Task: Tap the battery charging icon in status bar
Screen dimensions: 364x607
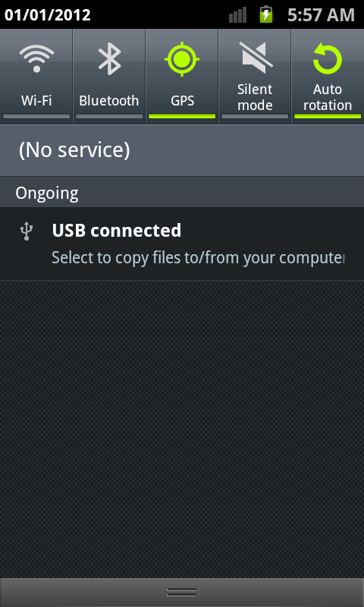Action: 266,14
